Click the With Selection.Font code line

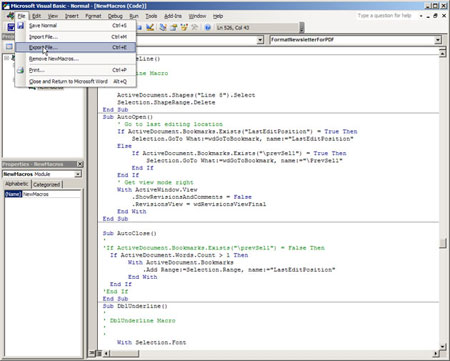tap(151, 342)
